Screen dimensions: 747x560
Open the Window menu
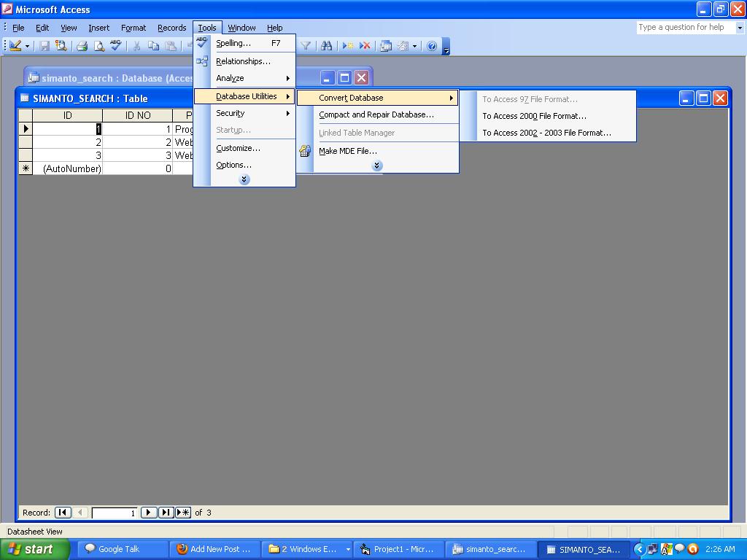point(241,28)
